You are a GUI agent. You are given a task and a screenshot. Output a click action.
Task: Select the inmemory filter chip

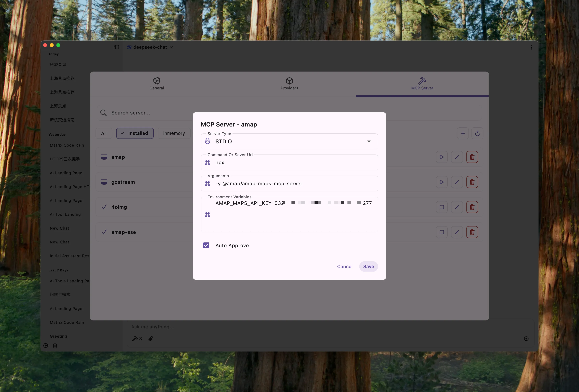pos(174,133)
